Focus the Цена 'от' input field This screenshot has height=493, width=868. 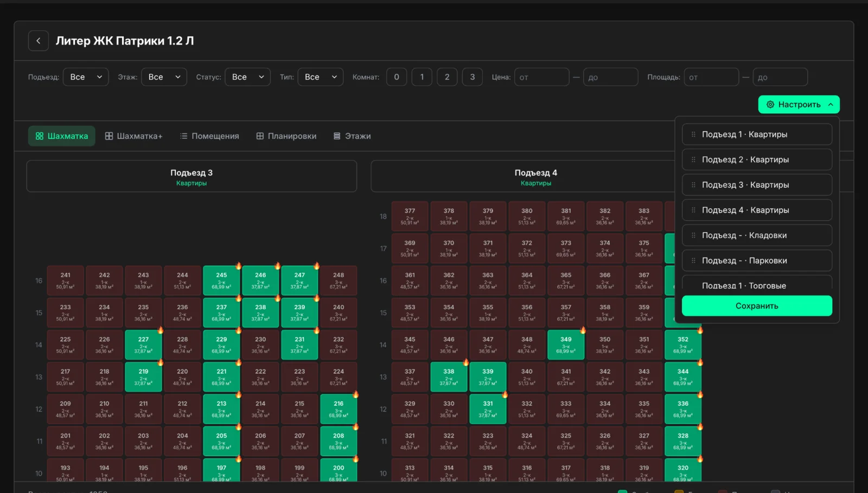(x=542, y=77)
